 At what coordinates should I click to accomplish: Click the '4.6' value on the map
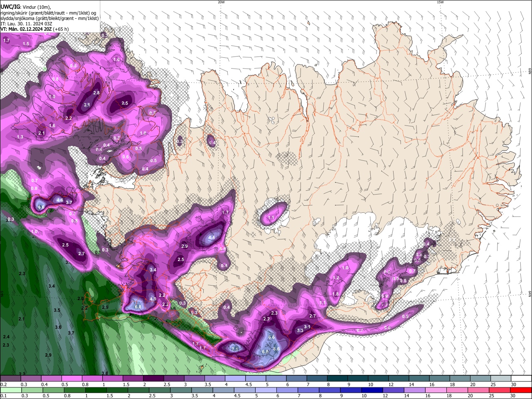click(x=59, y=200)
